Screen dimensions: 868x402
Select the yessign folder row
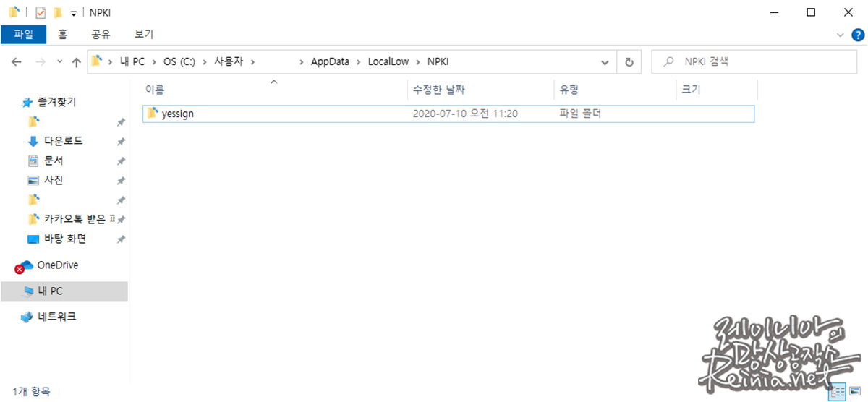448,114
